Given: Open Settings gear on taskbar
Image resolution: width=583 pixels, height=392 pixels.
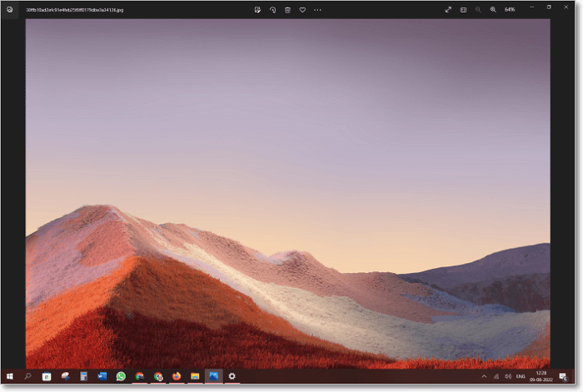Looking at the screenshot, I should (x=232, y=376).
